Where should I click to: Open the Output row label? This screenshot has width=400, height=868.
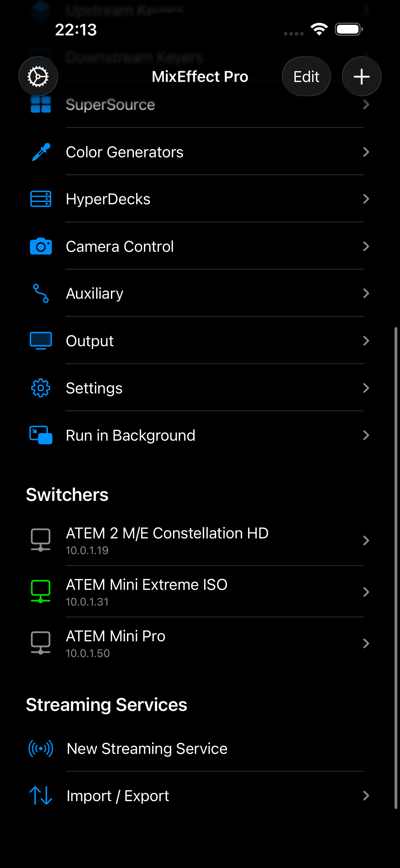(x=90, y=341)
